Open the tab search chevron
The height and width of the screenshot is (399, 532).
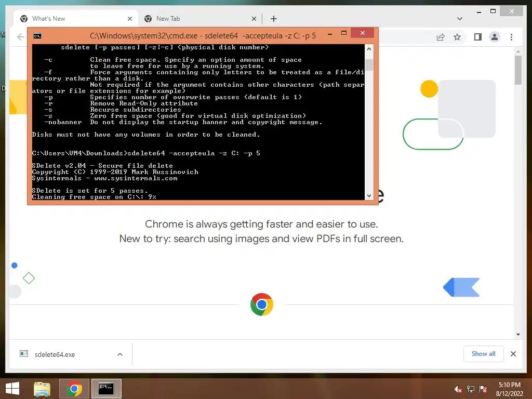(x=460, y=19)
